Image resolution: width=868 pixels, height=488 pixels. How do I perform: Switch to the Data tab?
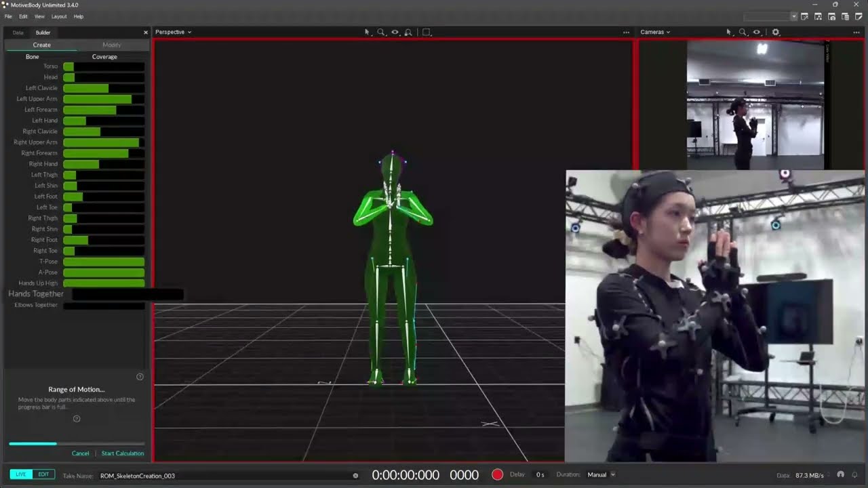(x=18, y=33)
